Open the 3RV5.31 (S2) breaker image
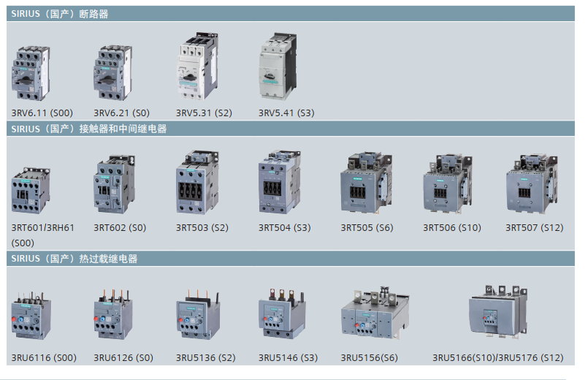The width and height of the screenshot is (588, 380). (197, 66)
